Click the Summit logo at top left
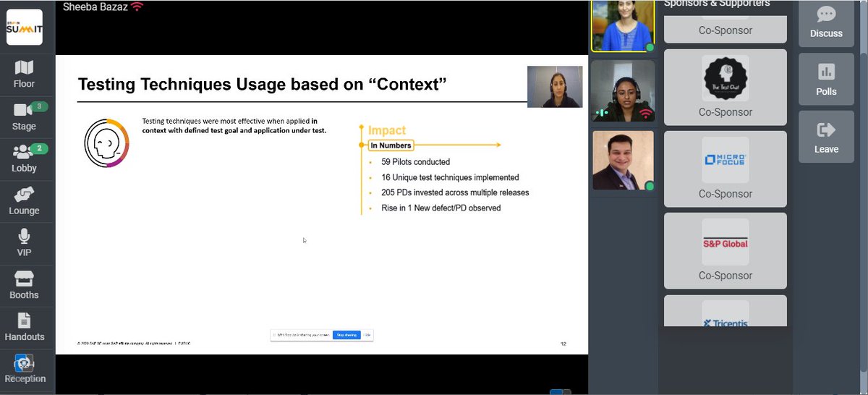The height and width of the screenshot is (395, 868). [25, 27]
